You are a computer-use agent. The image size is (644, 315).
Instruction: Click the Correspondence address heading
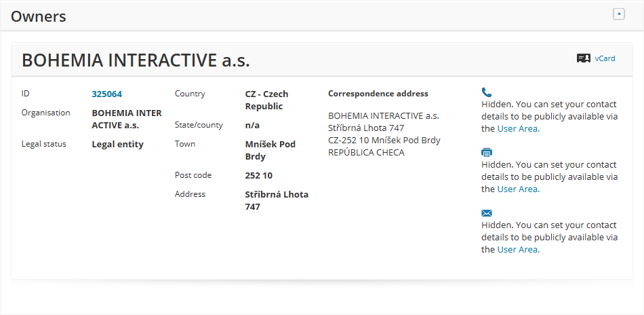click(378, 94)
